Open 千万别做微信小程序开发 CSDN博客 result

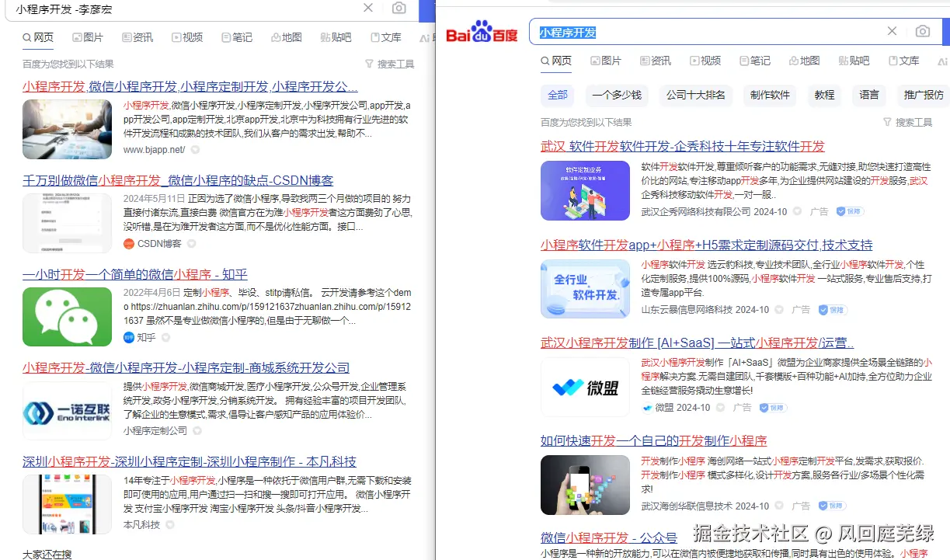point(178,180)
